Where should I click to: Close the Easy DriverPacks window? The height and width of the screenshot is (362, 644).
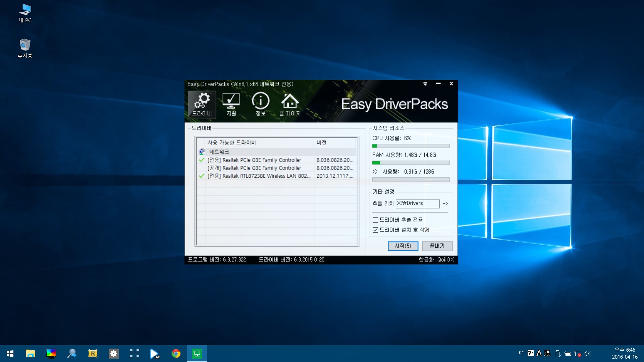[x=451, y=84]
